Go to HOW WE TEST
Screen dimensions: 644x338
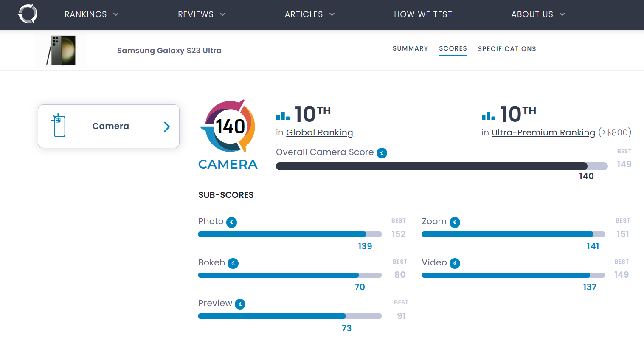[x=423, y=14]
